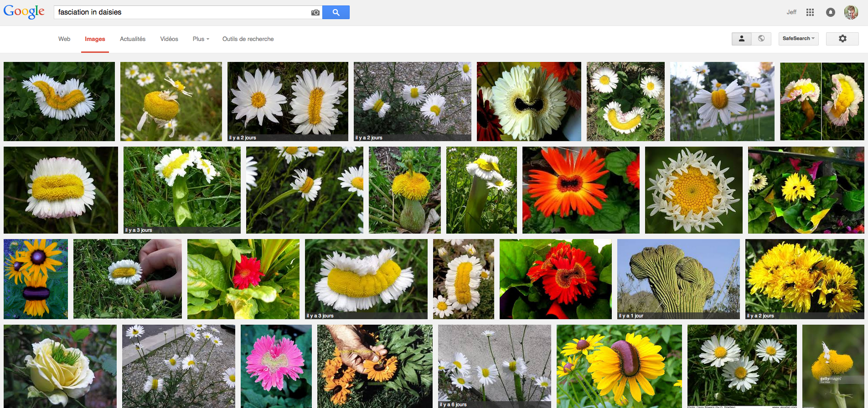Go to the Actualités tab
Image resolution: width=868 pixels, height=408 pixels.
coord(133,39)
